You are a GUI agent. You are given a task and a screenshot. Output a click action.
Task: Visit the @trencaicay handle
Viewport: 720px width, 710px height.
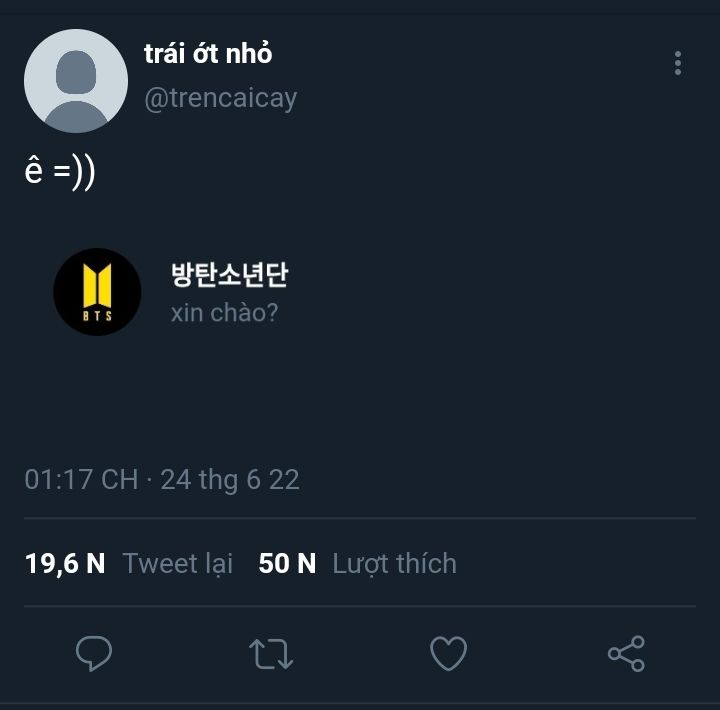point(221,99)
